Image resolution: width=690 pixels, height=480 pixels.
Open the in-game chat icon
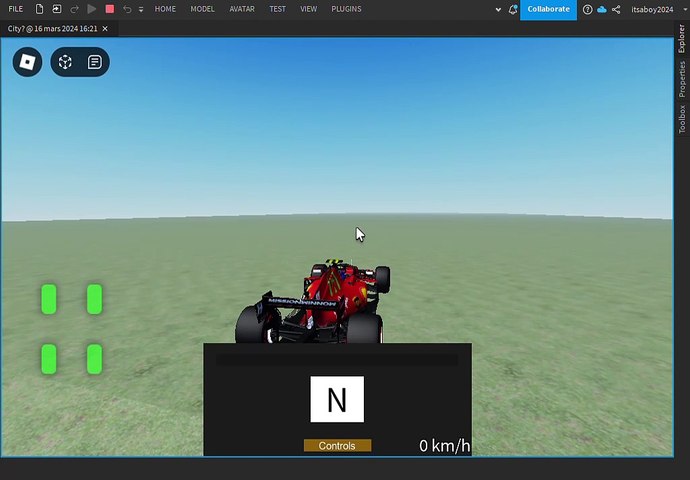95,62
